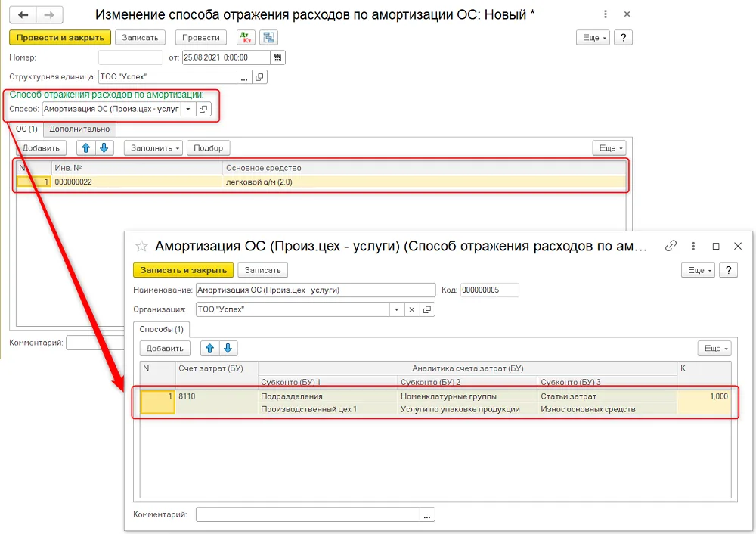Open Структурная единица value with open icon
Screen dimensions: 756x534
point(259,76)
